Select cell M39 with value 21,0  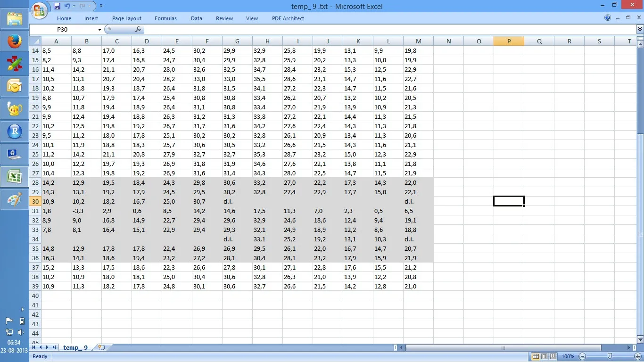(x=418, y=286)
